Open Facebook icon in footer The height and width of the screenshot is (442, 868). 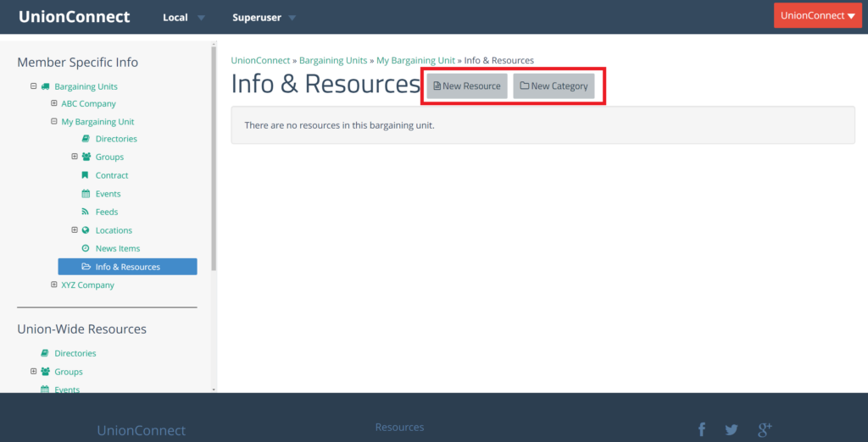[x=701, y=430]
